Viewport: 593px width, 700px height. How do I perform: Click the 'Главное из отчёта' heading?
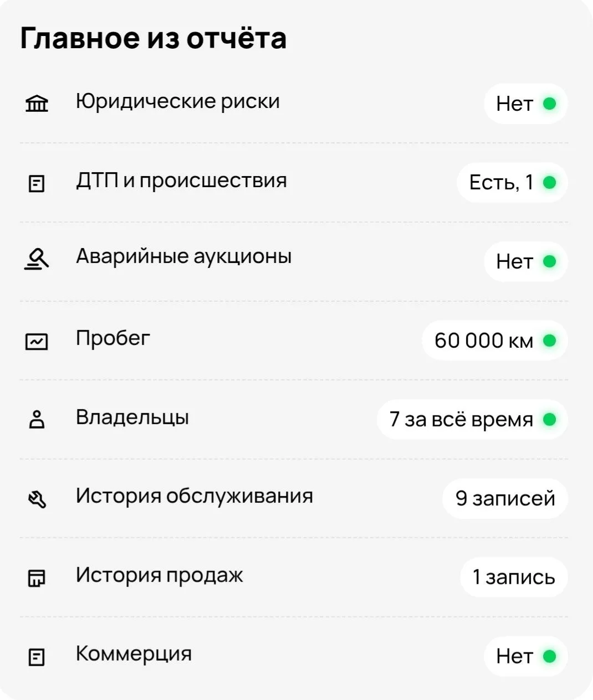point(154,38)
